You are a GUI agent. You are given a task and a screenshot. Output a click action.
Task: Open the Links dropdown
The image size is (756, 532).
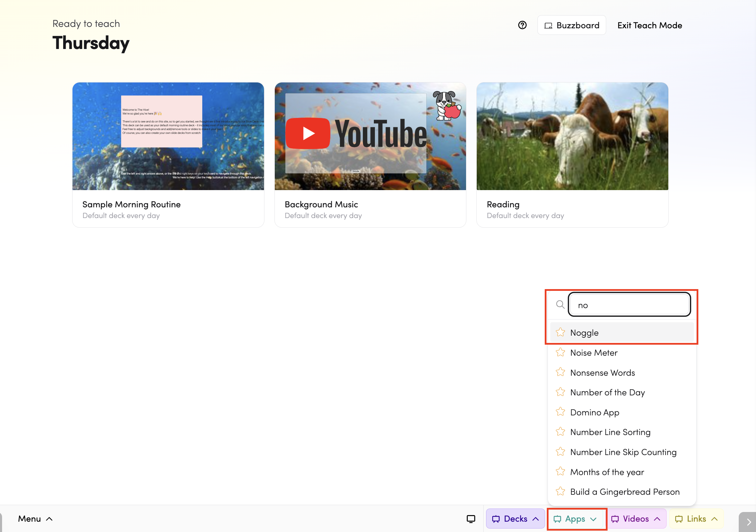tap(696, 519)
